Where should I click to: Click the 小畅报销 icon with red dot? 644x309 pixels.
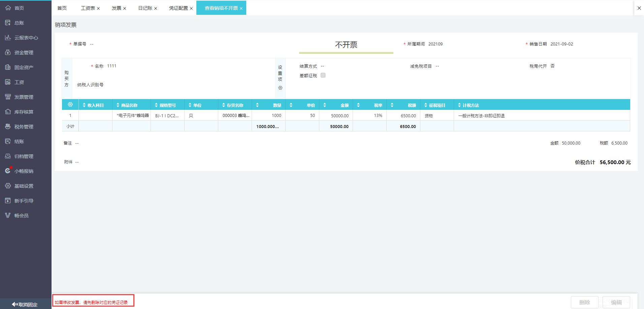[8, 171]
